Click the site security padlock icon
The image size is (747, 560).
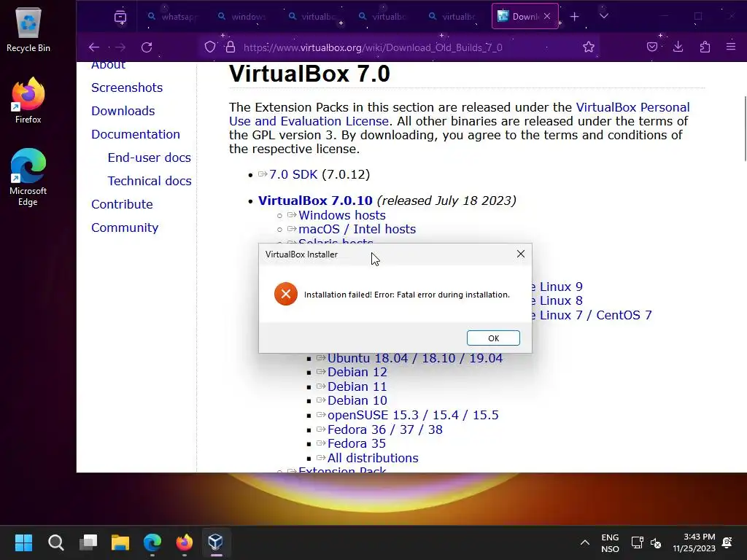click(x=231, y=47)
